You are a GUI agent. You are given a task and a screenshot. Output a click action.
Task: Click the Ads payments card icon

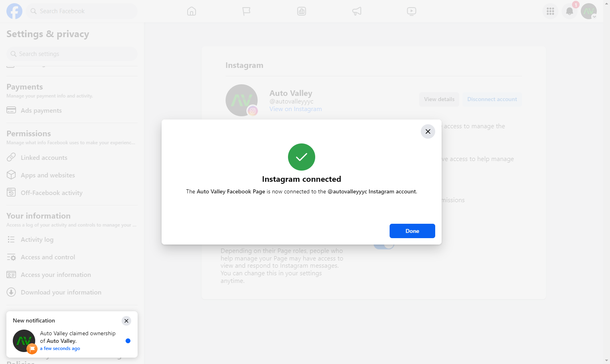pos(11,110)
